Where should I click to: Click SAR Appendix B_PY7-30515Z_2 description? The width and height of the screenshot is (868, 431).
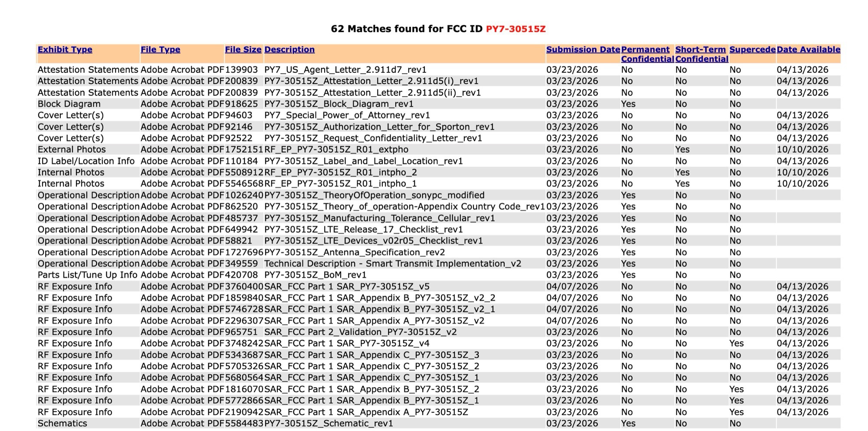tap(372, 389)
